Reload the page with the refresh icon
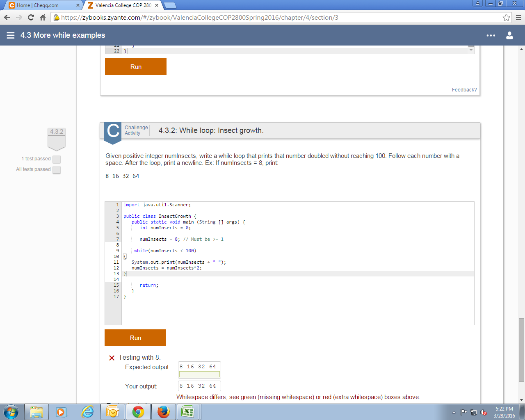Image resolution: width=525 pixels, height=420 pixels. click(31, 18)
